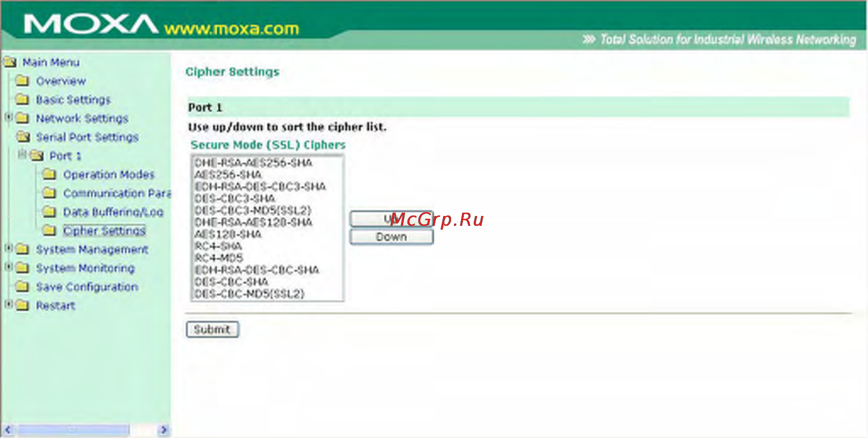This screenshot has width=868, height=438.
Task: Click the sidebar scroll right arrow
Action: pos(163,430)
